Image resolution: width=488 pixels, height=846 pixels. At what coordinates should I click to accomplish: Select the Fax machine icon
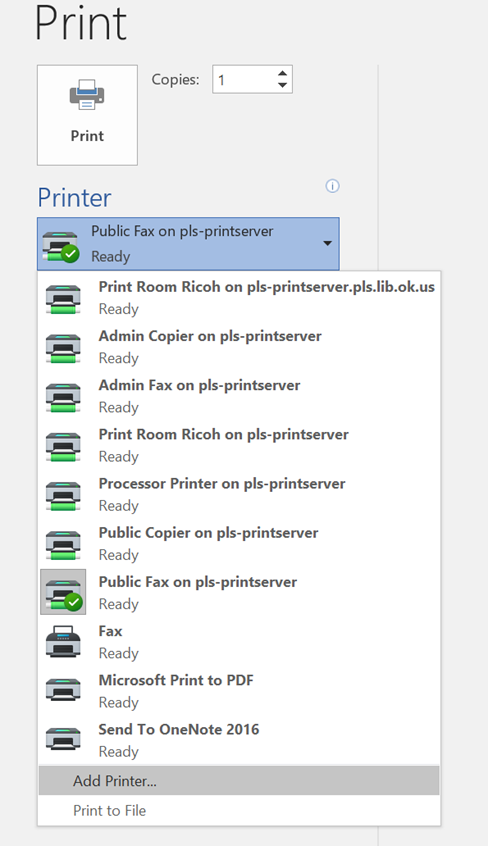(x=63, y=642)
